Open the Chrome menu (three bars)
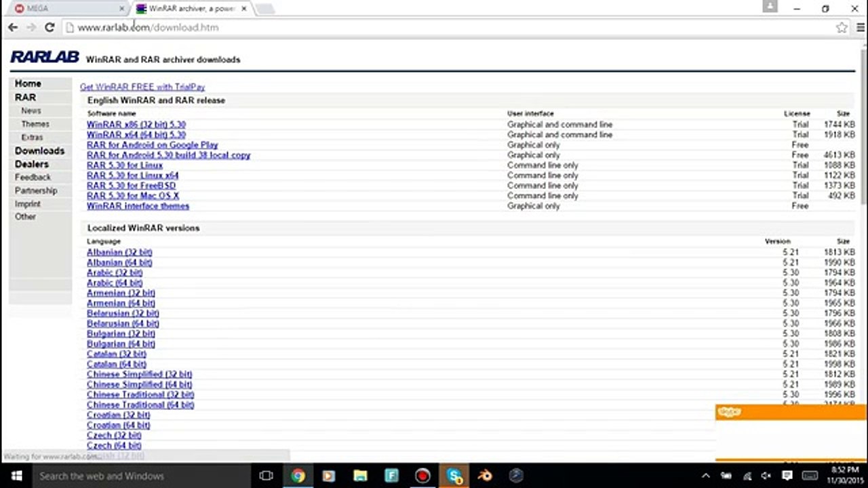Screen dimensions: 868x488 point(860,28)
